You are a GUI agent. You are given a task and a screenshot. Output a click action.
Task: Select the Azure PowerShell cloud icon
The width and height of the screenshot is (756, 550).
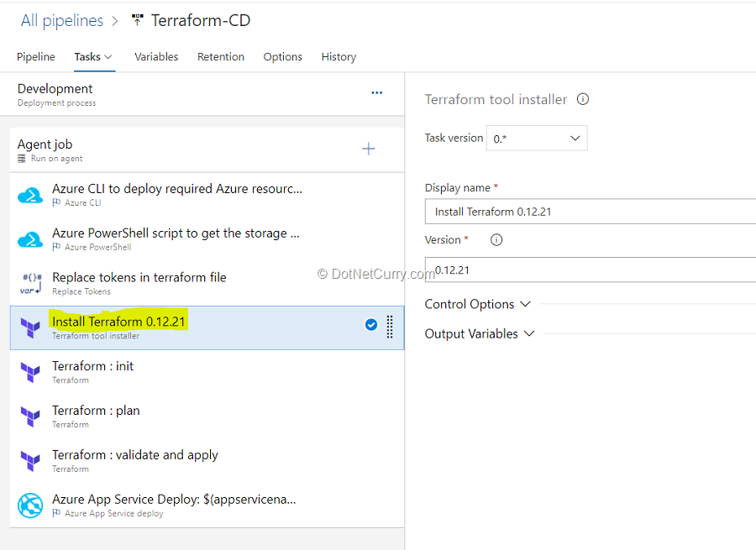point(30,239)
